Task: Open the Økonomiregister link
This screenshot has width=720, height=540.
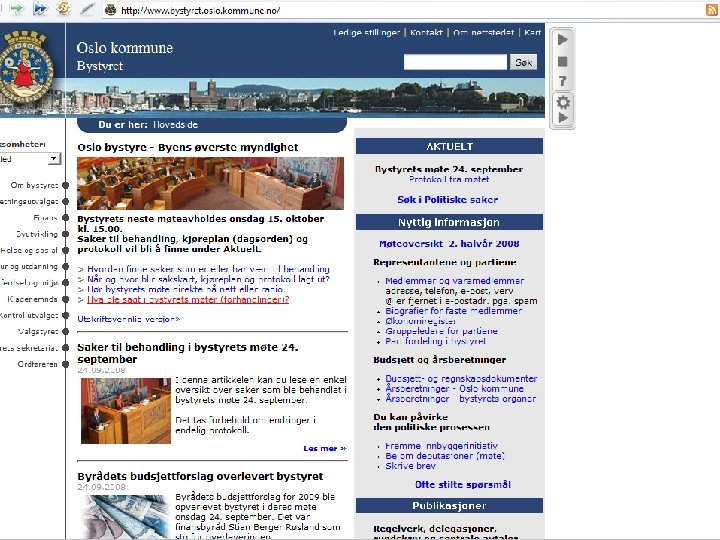Action: tap(421, 321)
